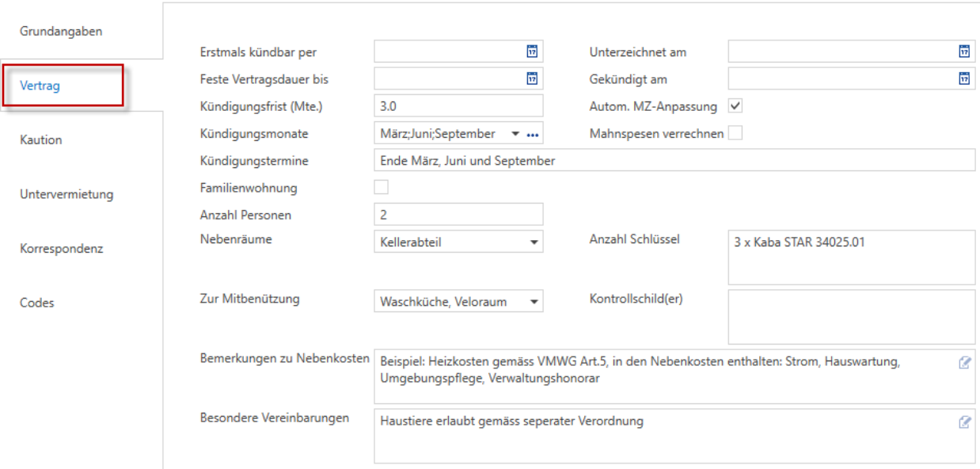Click the Anzahl Personen field
This screenshot has width=980, height=469.
click(x=458, y=214)
